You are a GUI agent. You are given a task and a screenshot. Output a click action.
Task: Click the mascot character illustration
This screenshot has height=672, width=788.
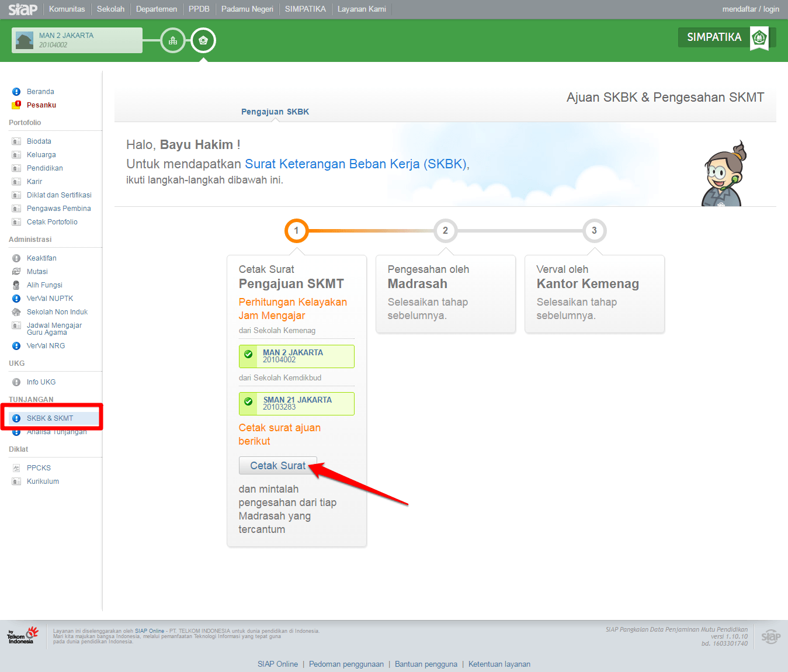pyautogui.click(x=724, y=173)
